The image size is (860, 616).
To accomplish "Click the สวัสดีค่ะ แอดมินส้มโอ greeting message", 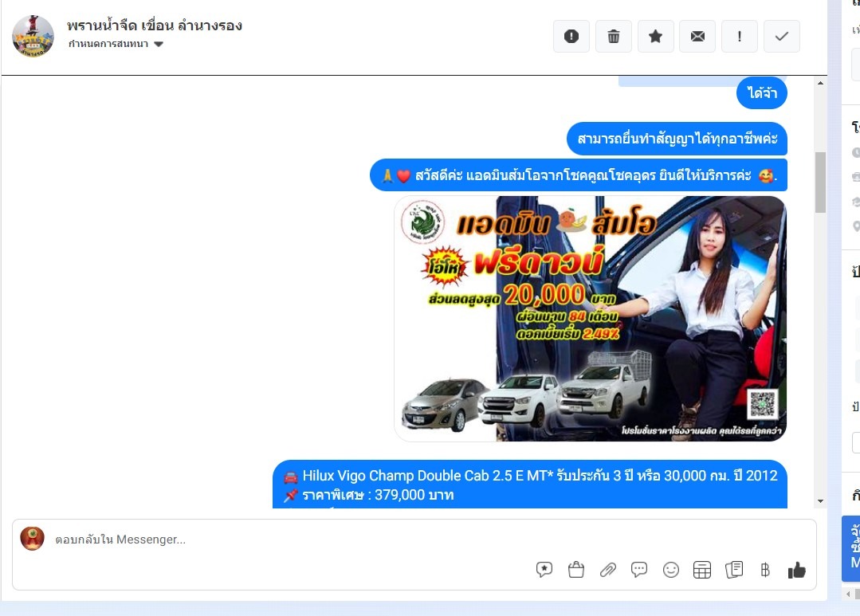I will point(579,175).
